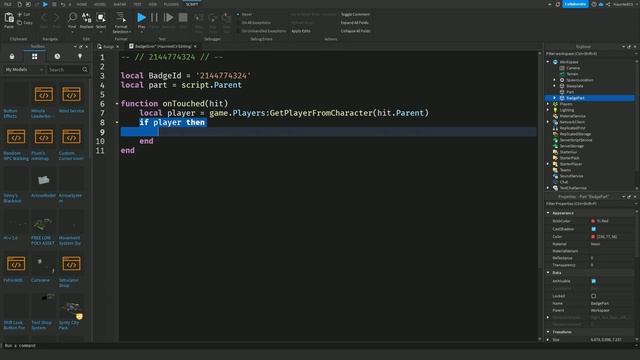Toggle the CastShadow checkbox

click(x=593, y=229)
